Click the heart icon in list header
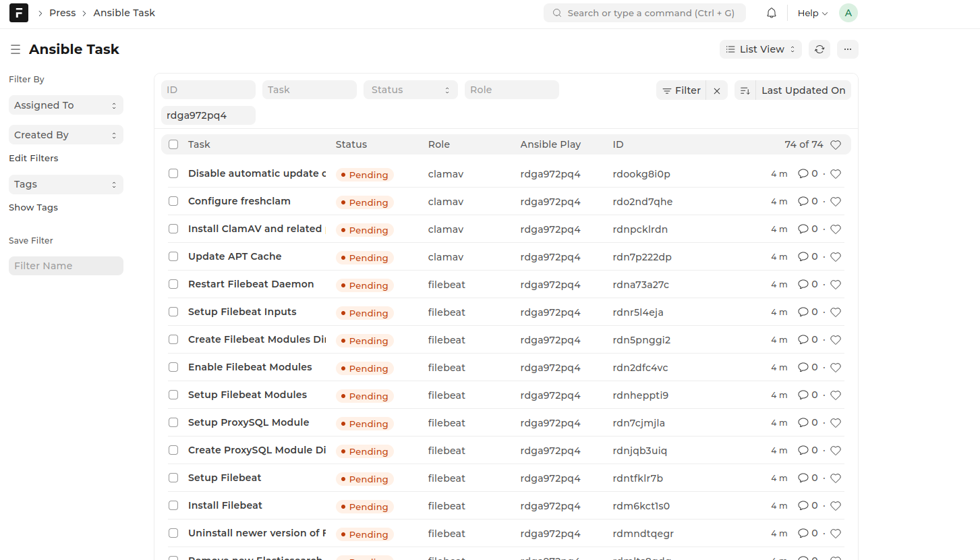Viewport: 980px width, 560px height. click(x=835, y=144)
